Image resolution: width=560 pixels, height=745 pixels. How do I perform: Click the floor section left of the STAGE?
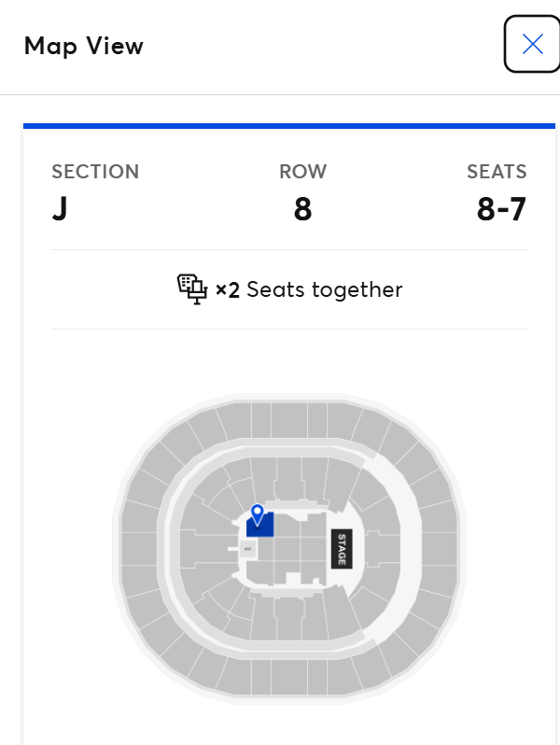point(313,550)
